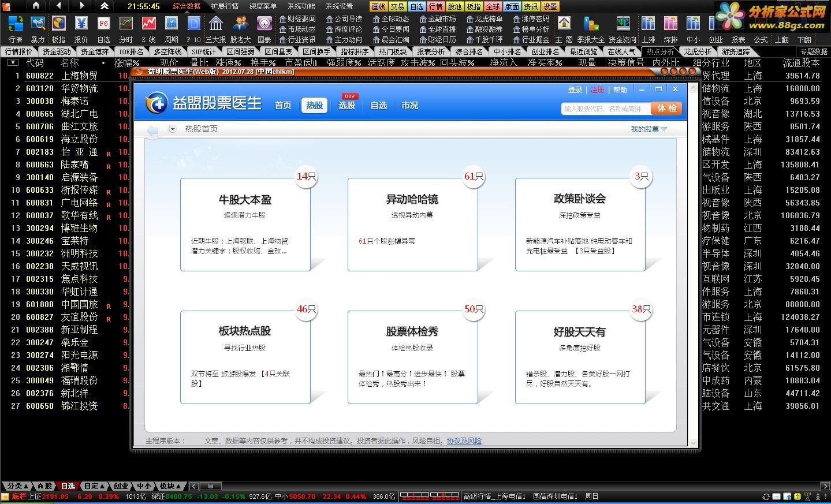Open the 季报大全 bar chart icon
The width and height of the screenshot is (831, 504).
pos(591,24)
